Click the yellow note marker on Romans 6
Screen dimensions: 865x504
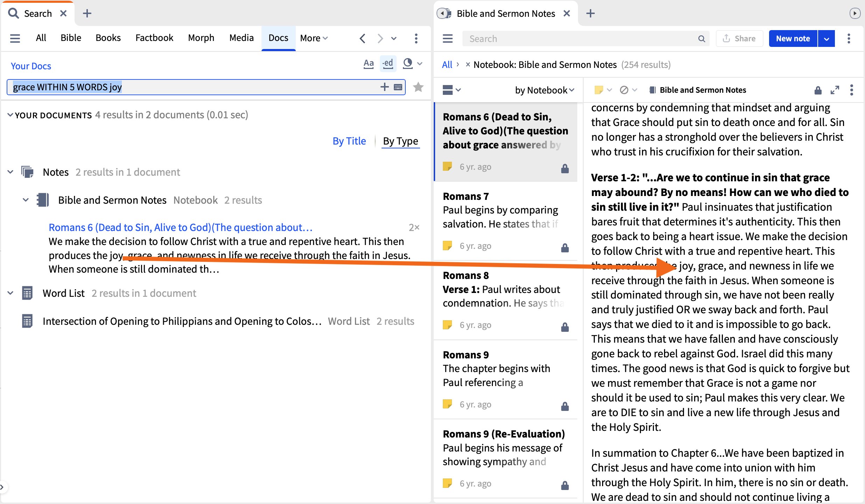pos(447,166)
